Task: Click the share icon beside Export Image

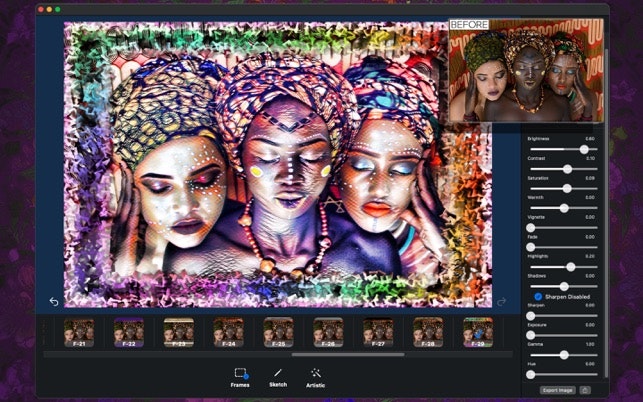Action: click(585, 390)
